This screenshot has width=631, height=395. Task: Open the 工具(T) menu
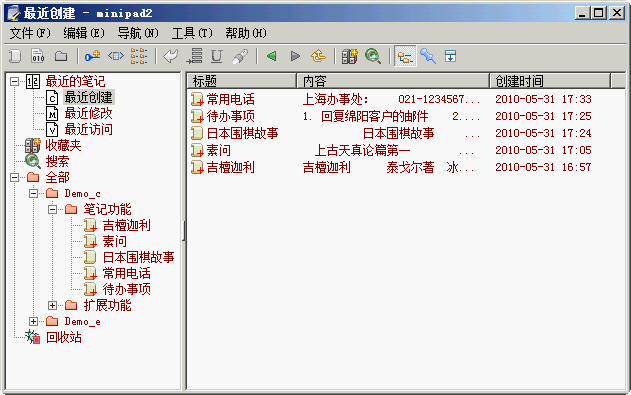(192, 33)
